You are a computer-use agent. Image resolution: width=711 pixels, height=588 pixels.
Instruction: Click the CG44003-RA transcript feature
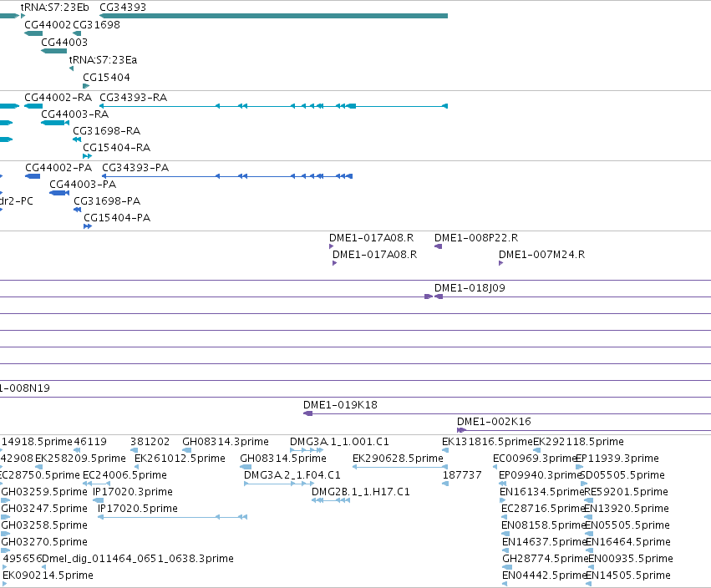55,123
